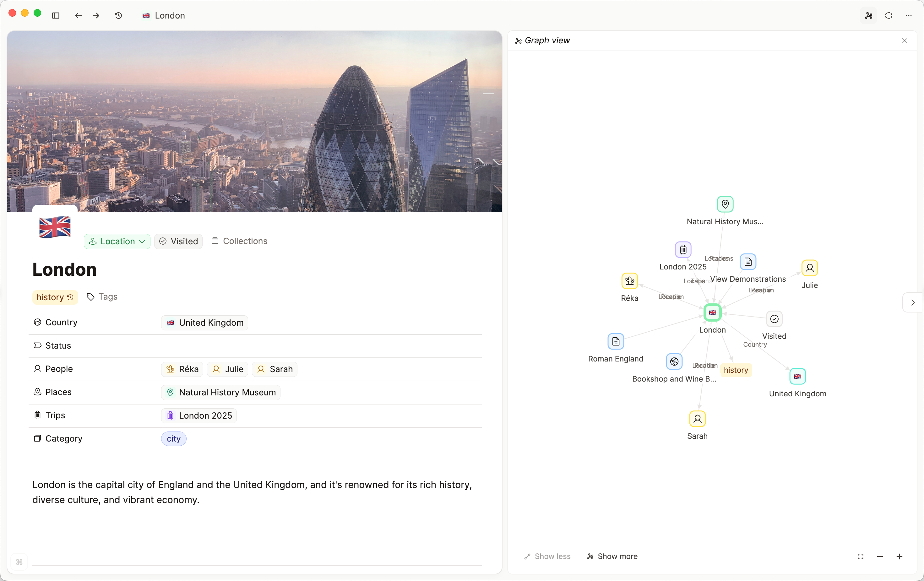Toggle the sidebar panel icon

[x=56, y=15]
